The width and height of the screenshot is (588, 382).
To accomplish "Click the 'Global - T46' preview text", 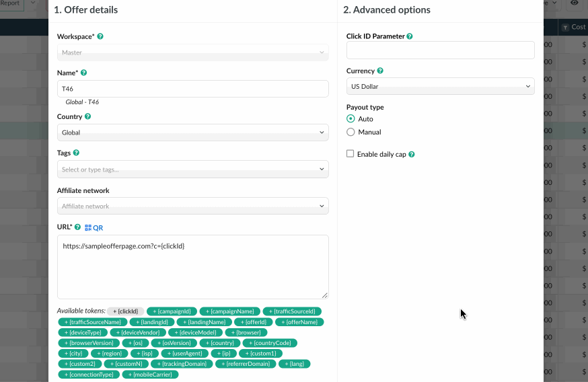I will [x=82, y=102].
